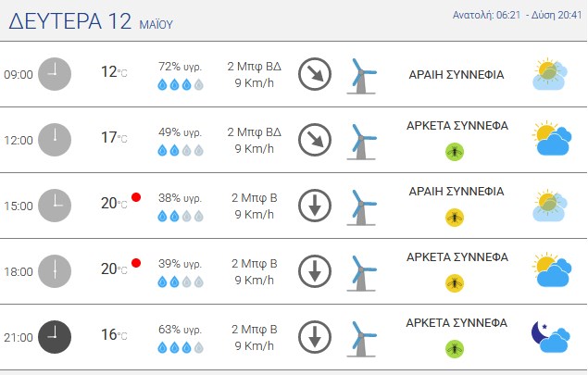Click the 2 Μπφ Β wind text at 15:00
This screenshot has width=588, height=375.
pos(255,197)
